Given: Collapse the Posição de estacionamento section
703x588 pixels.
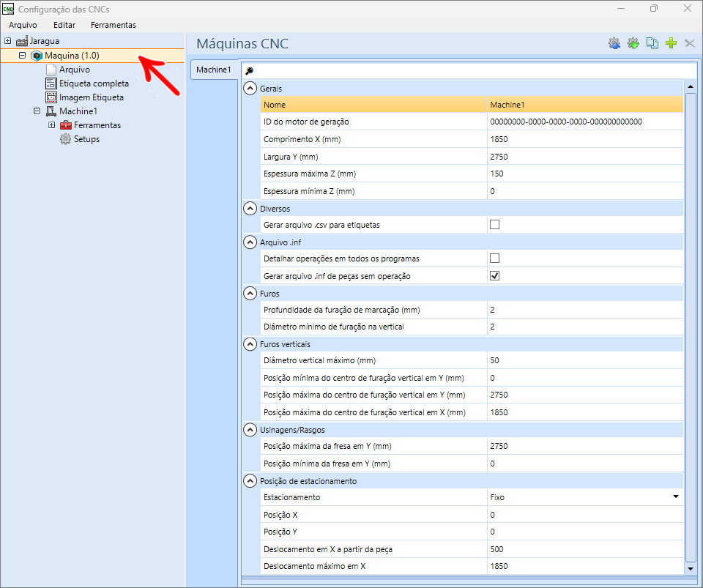Looking at the screenshot, I should 250,481.
